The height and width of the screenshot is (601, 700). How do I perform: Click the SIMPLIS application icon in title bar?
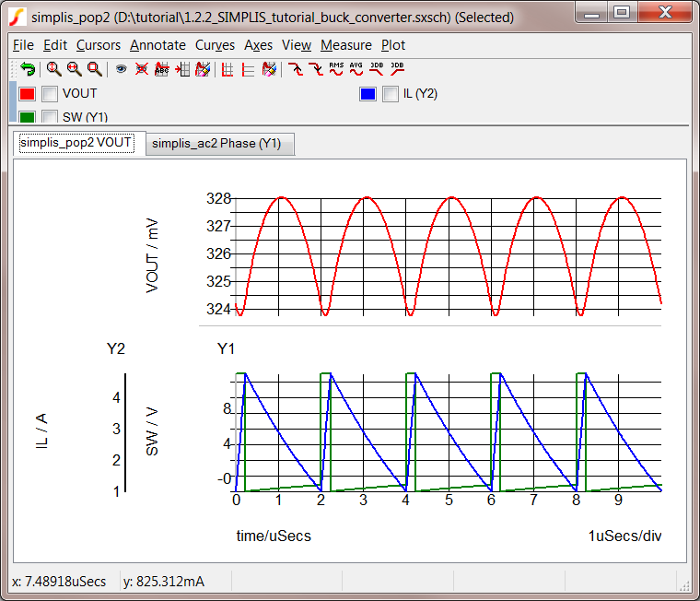coord(17,17)
